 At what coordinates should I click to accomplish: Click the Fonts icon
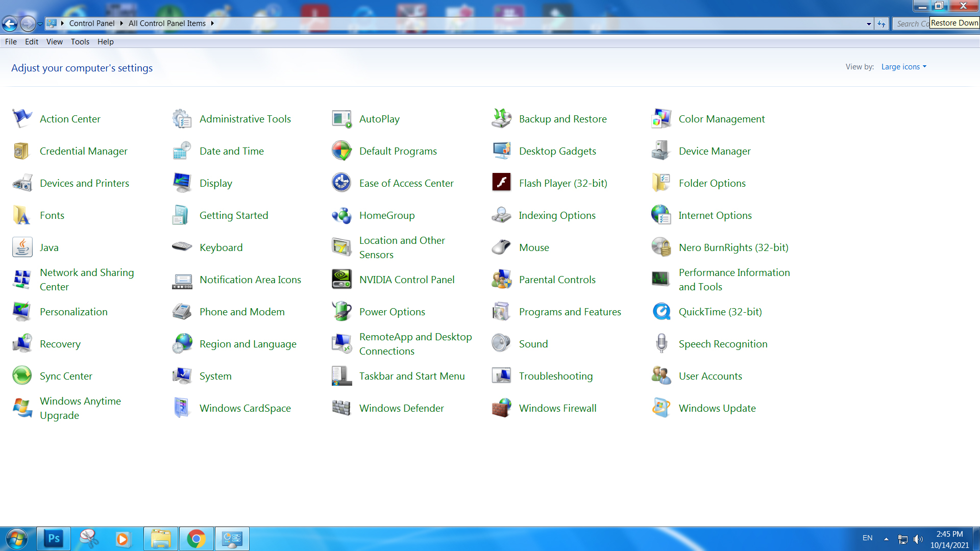click(x=22, y=215)
